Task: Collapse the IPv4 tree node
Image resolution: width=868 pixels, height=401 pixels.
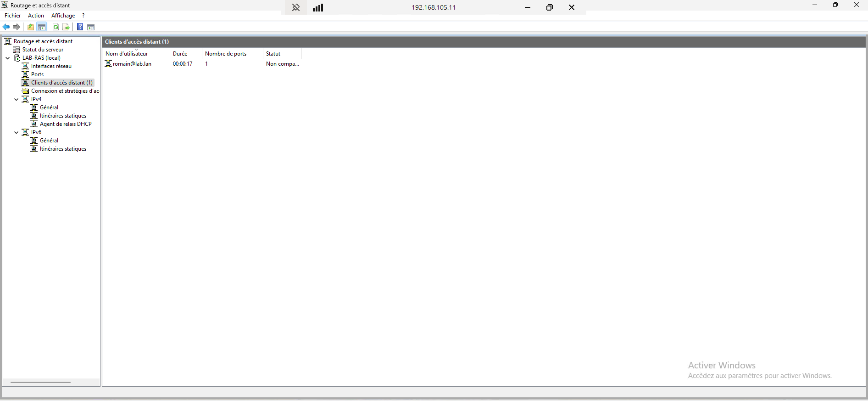Action: [x=17, y=99]
